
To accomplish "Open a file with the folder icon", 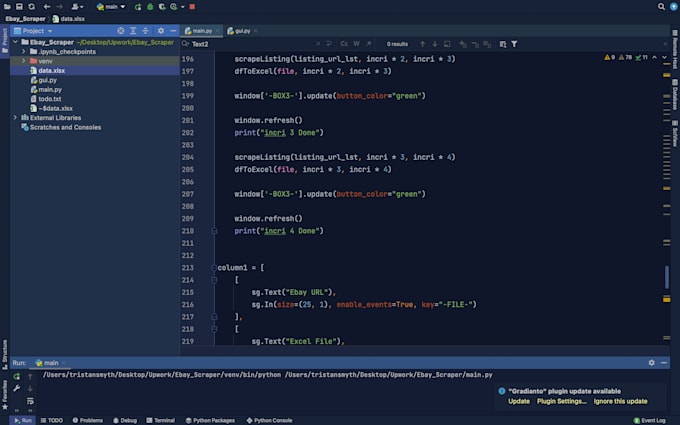I will tap(7, 7).
